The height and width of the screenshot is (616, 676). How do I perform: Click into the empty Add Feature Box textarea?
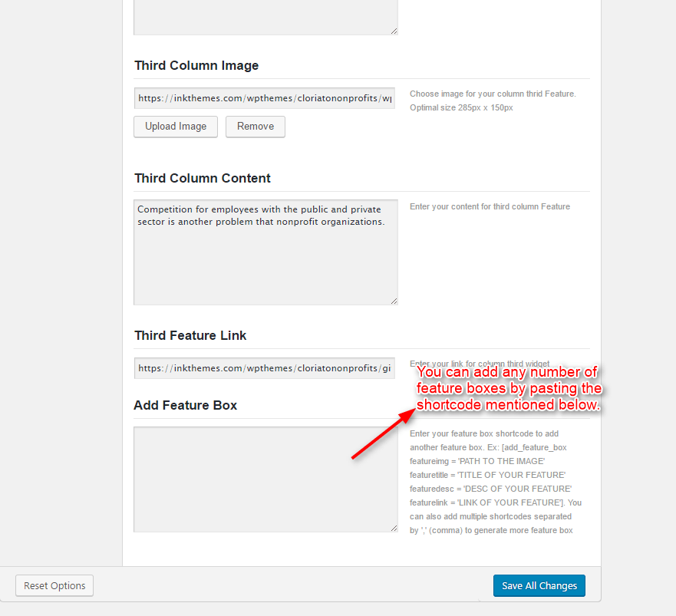click(x=265, y=479)
